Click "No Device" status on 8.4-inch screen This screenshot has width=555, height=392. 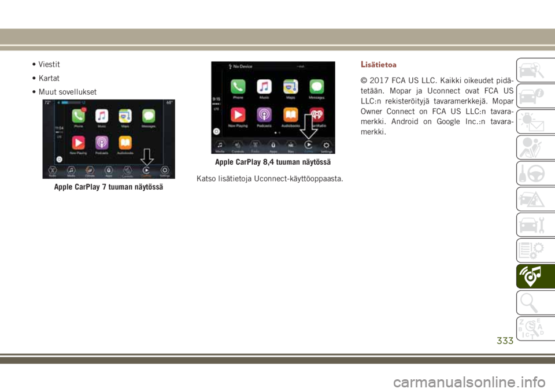[x=240, y=66]
